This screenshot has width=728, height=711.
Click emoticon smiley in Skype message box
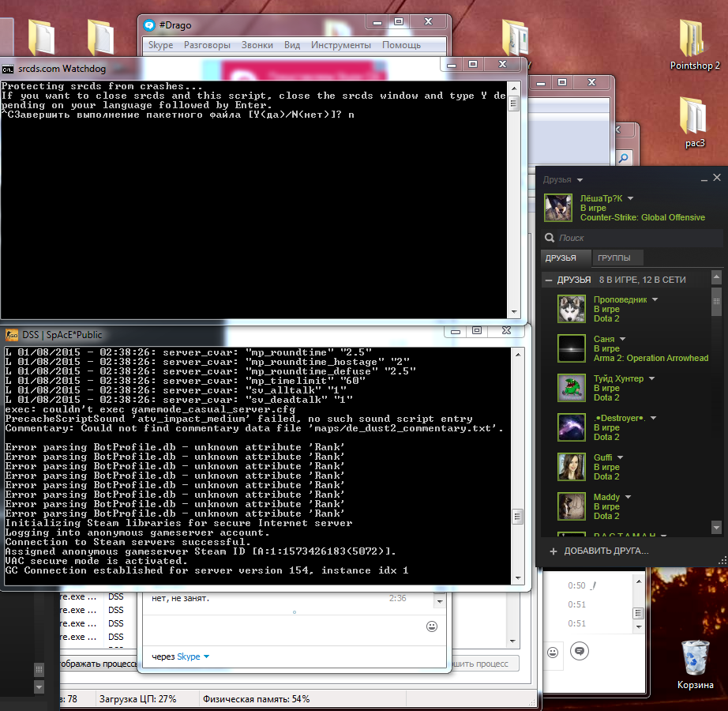coord(432,626)
